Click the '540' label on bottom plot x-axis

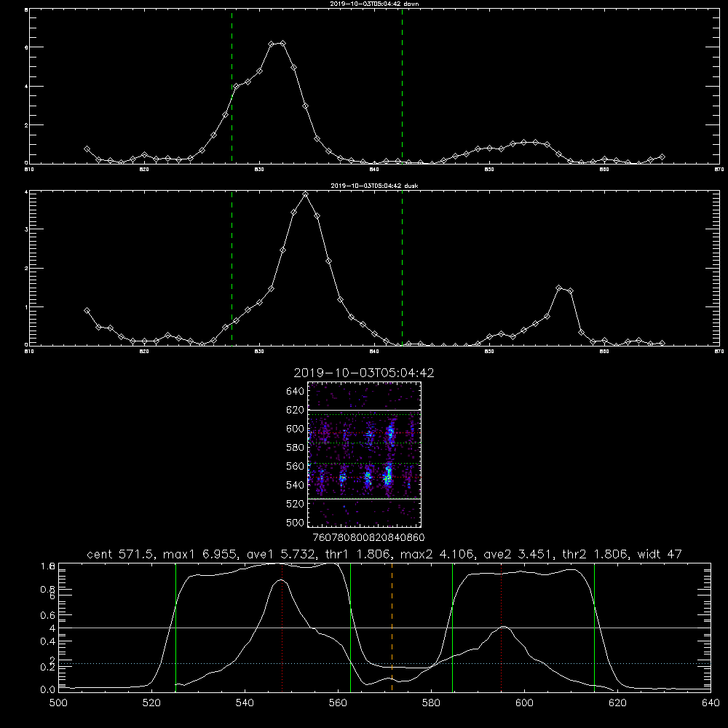(245, 703)
